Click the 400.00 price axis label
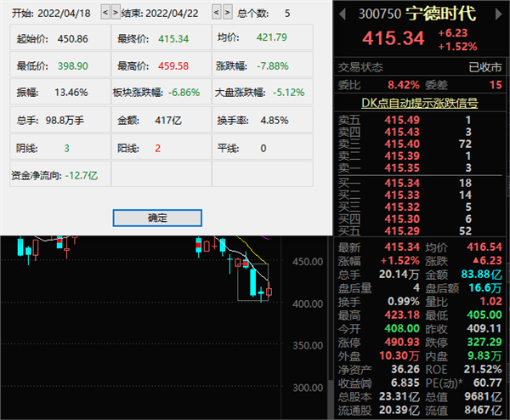Screen dimensions: 510x420 (x=308, y=304)
